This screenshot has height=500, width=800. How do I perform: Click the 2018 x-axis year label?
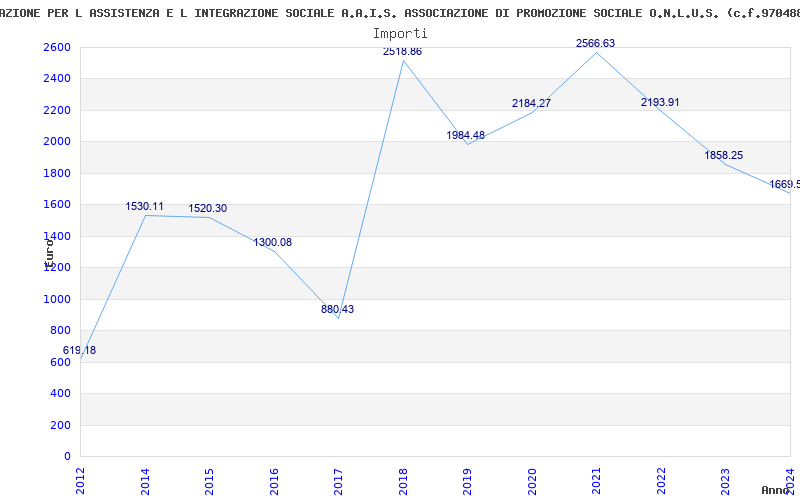point(403,481)
